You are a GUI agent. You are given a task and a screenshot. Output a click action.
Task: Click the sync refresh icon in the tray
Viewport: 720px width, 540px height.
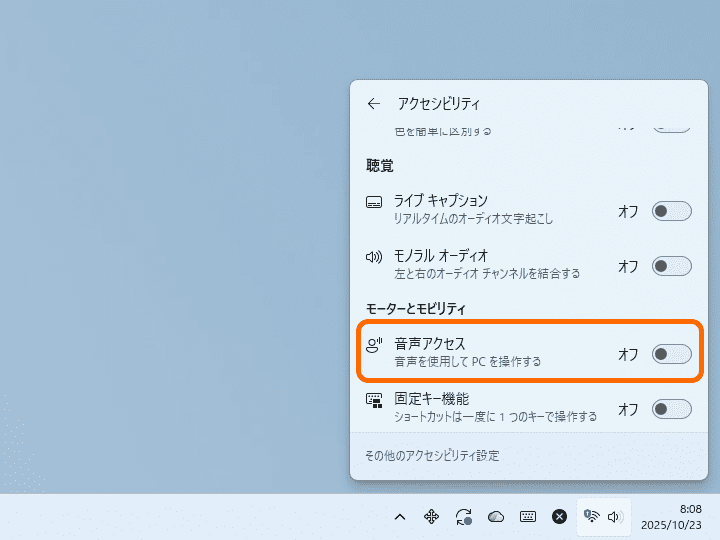click(x=463, y=517)
